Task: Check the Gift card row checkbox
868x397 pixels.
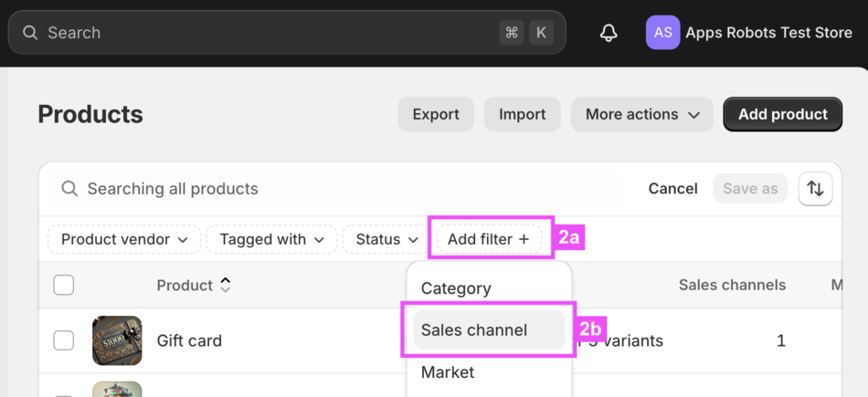Action: (64, 340)
